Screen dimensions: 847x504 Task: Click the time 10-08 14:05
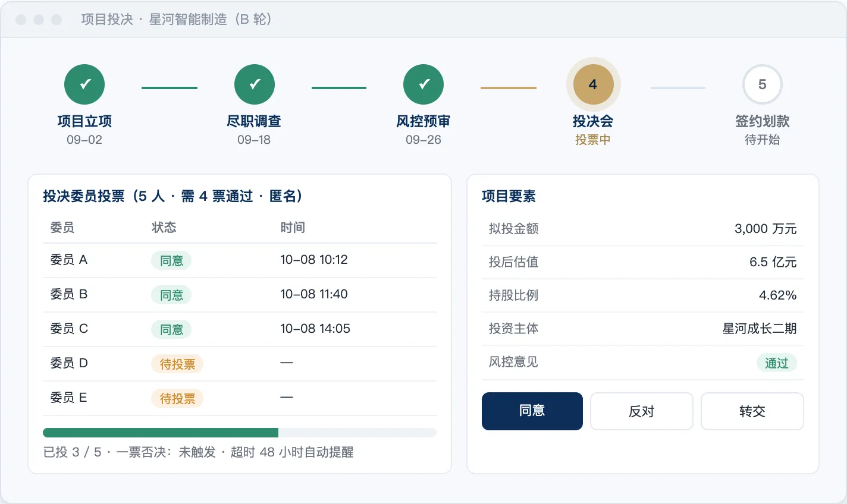315,329
